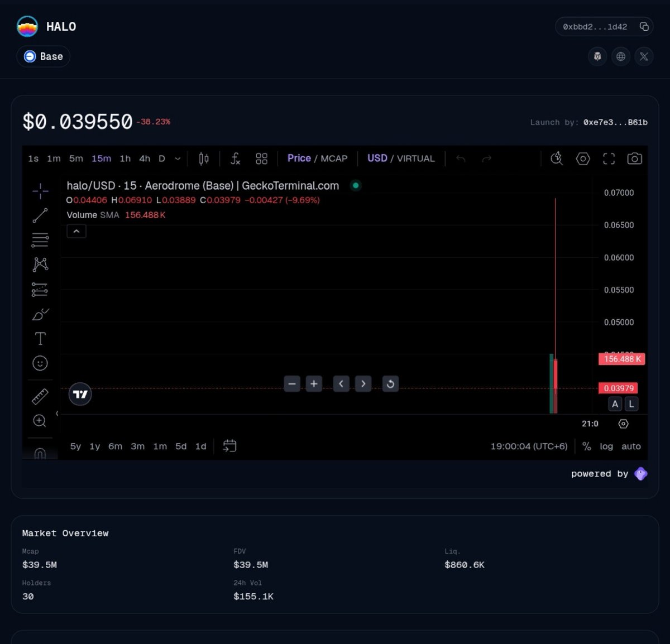
Task: Take a chart snapshot with camera icon
Action: (x=635, y=158)
